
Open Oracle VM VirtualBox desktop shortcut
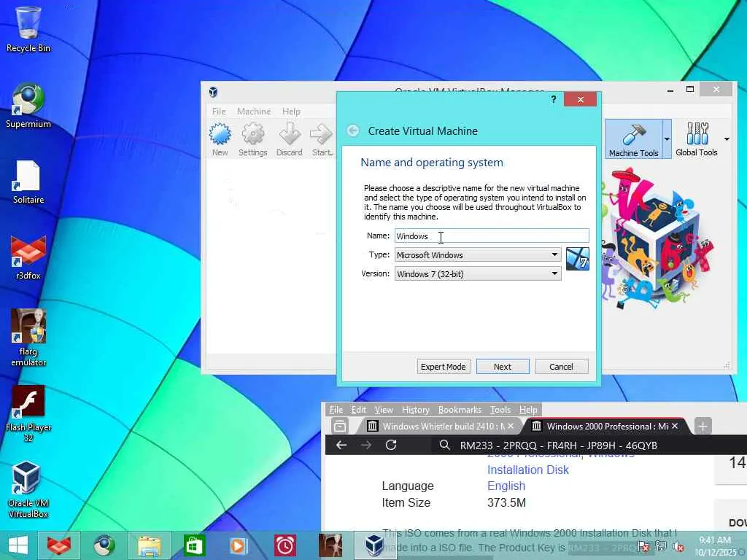[x=28, y=489]
